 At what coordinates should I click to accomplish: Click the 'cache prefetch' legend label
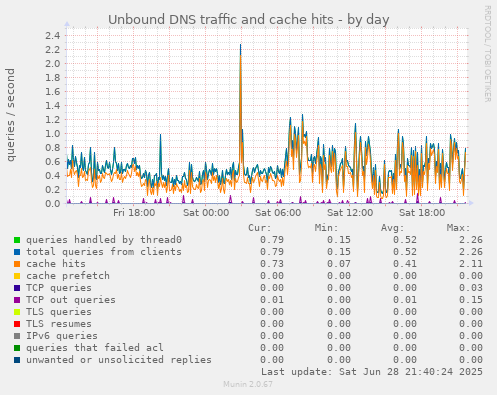tap(68, 276)
